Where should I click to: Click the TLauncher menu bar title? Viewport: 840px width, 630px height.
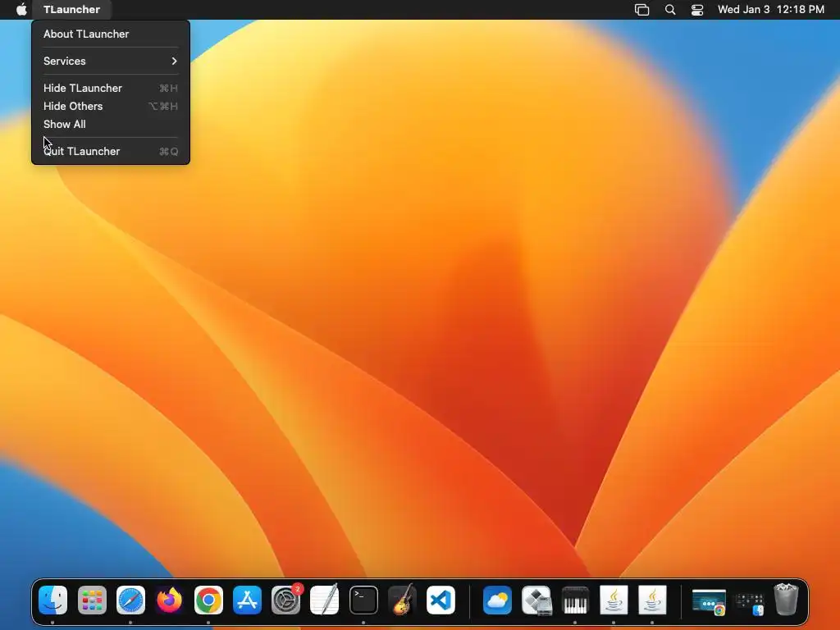(x=72, y=9)
